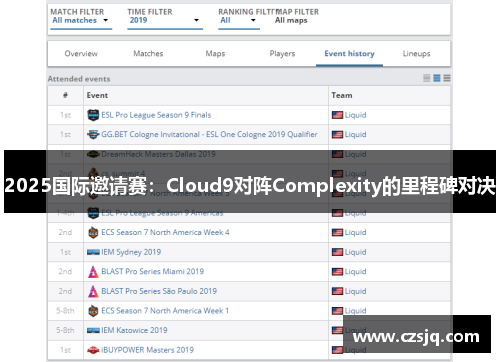
Task: Open Liquid team in ECS Week 4 row
Action: tap(356, 232)
